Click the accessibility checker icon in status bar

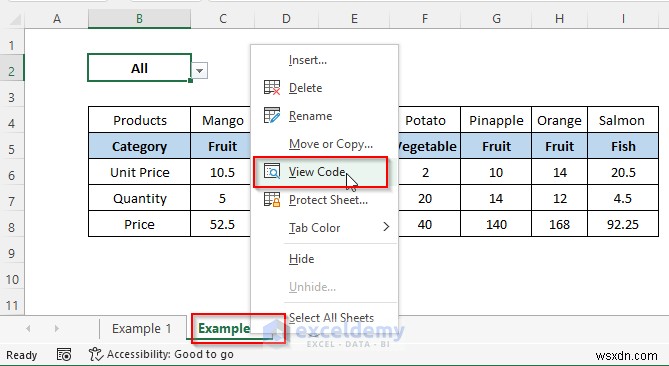[x=96, y=354]
